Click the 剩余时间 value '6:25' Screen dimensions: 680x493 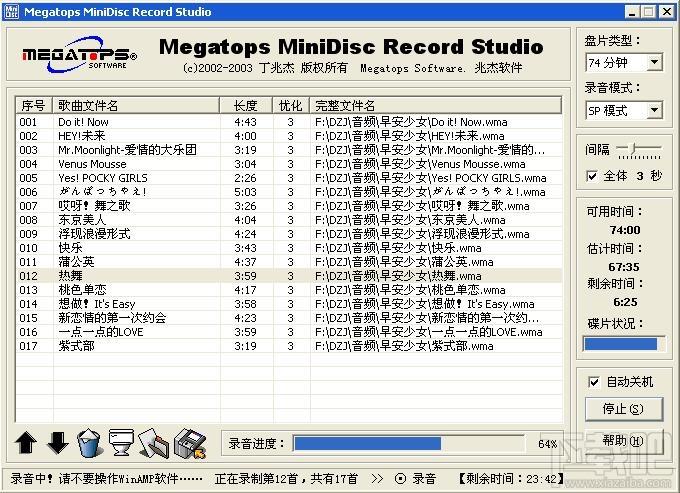tap(625, 302)
